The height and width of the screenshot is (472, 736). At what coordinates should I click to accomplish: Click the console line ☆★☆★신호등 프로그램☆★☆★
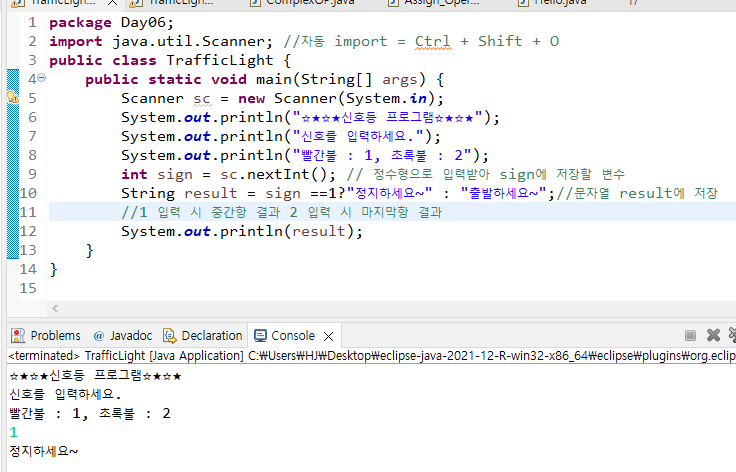point(95,375)
